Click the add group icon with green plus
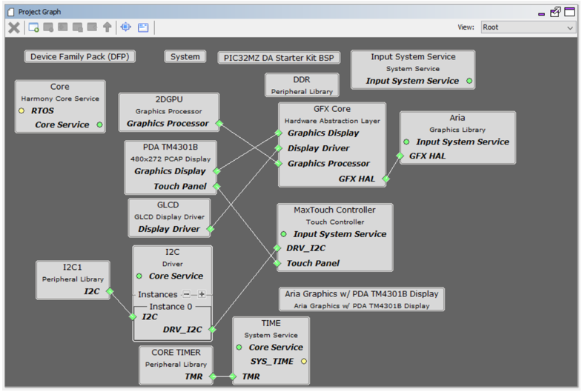 [34, 27]
